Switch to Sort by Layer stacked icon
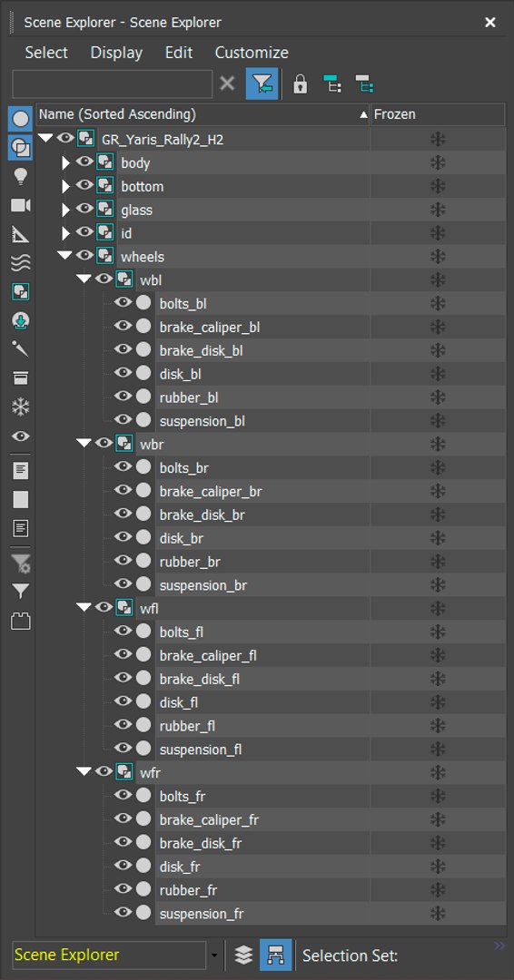This screenshot has height=980, width=514. [x=243, y=955]
